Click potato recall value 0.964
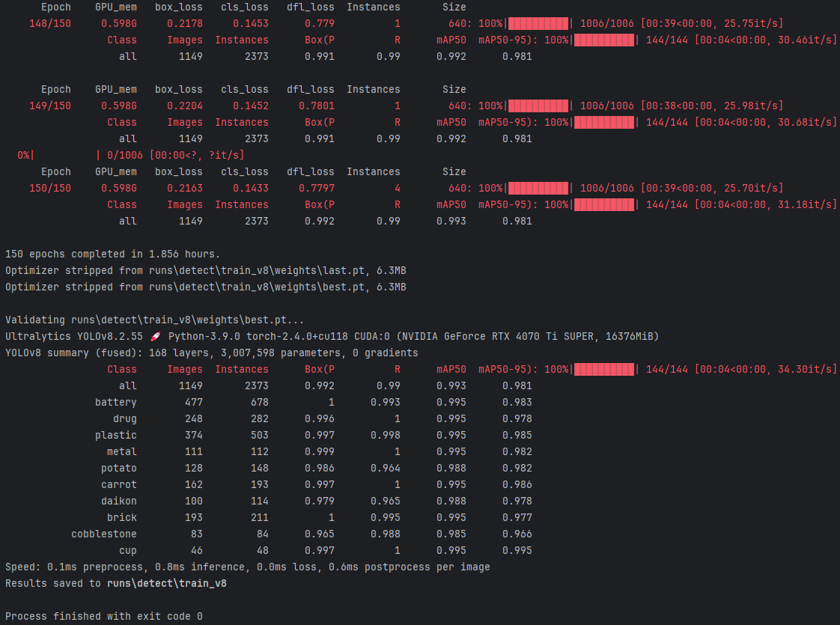The image size is (840, 625). pos(385,469)
